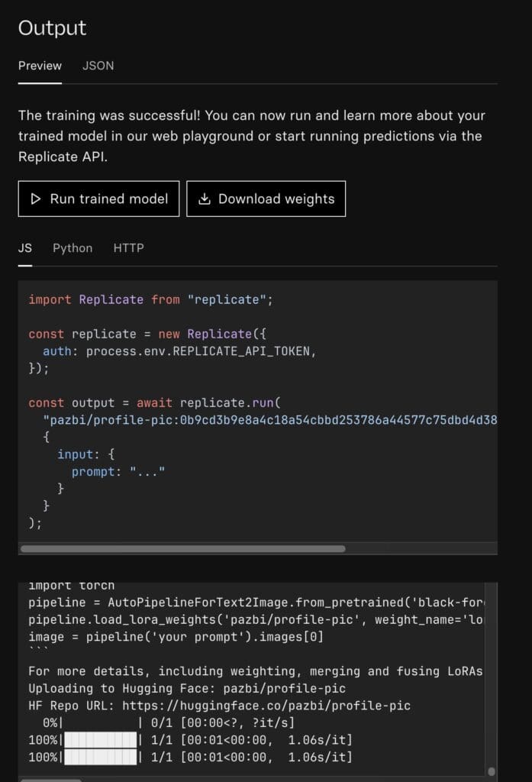The height and width of the screenshot is (782, 532).
Task: Show the HTTP code example tab
Action: (129, 248)
